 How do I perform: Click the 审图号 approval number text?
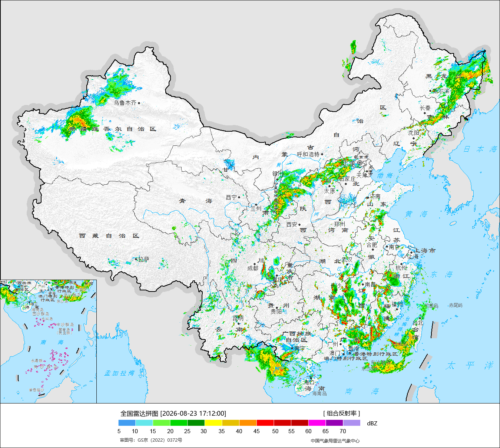pyautogui.click(x=151, y=440)
